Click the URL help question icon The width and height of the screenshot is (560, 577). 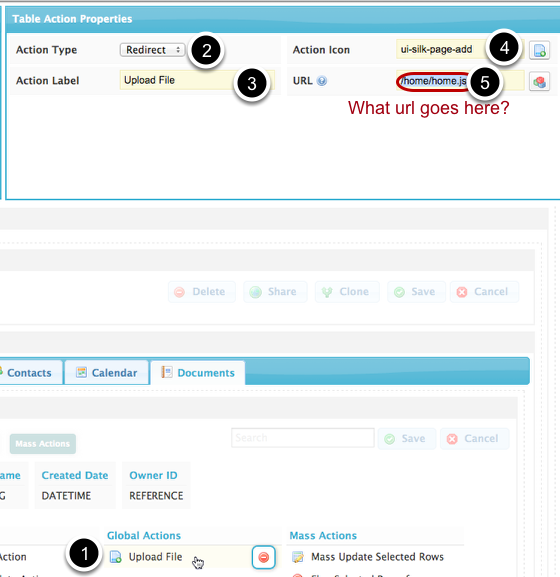(322, 81)
